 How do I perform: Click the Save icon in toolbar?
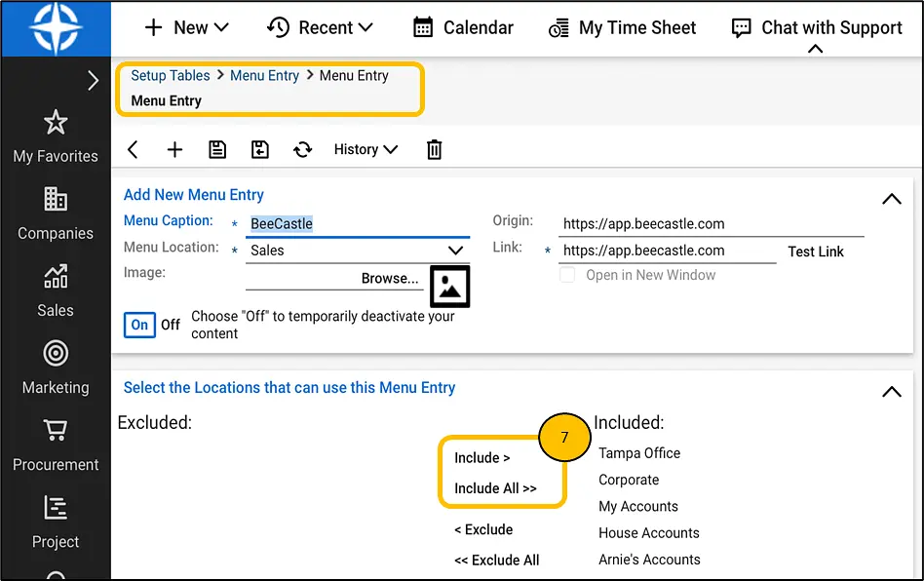tap(217, 150)
